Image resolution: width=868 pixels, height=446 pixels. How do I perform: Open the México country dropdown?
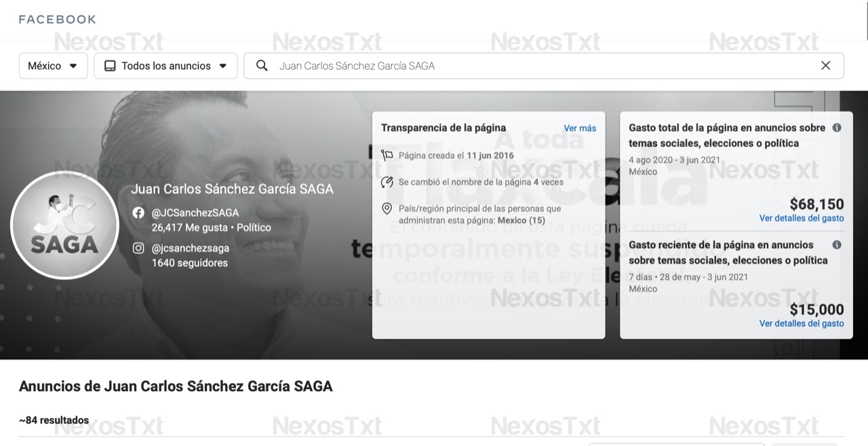click(x=53, y=66)
